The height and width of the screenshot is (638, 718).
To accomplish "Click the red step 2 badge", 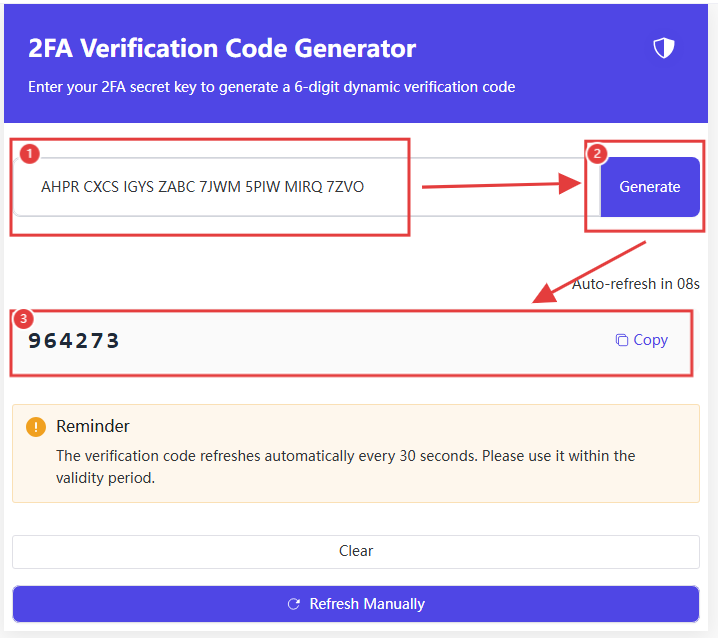I will tap(597, 153).
